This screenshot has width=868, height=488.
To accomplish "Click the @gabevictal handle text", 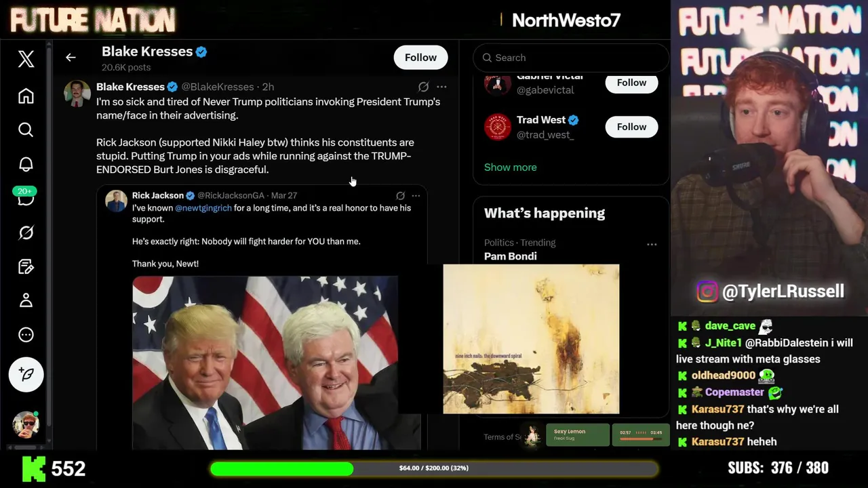I will point(545,90).
